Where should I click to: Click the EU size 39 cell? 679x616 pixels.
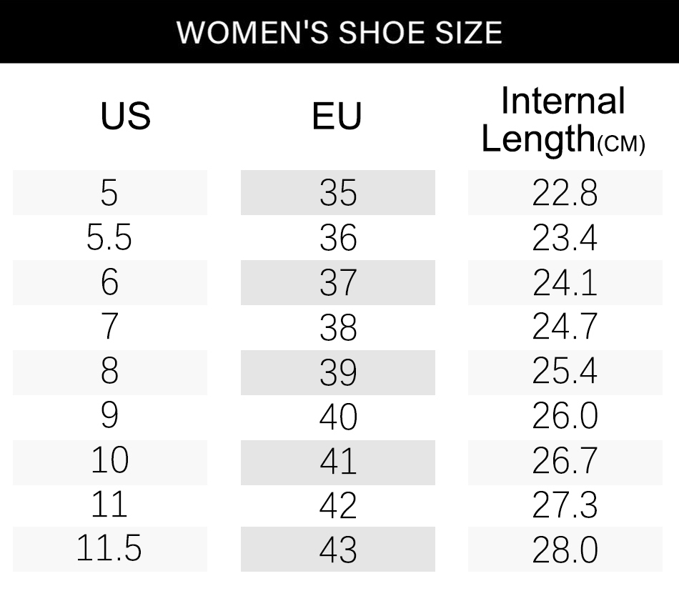pos(338,373)
